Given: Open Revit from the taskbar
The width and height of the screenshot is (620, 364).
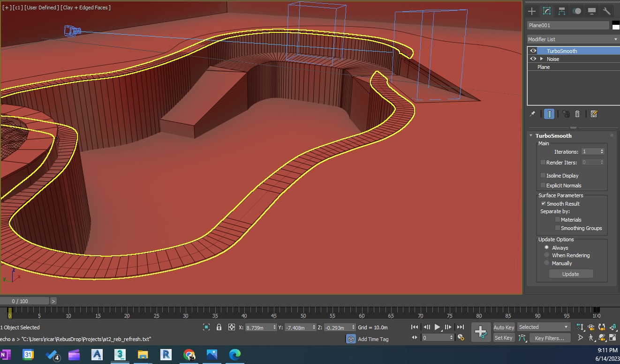Looking at the screenshot, I should [166, 355].
